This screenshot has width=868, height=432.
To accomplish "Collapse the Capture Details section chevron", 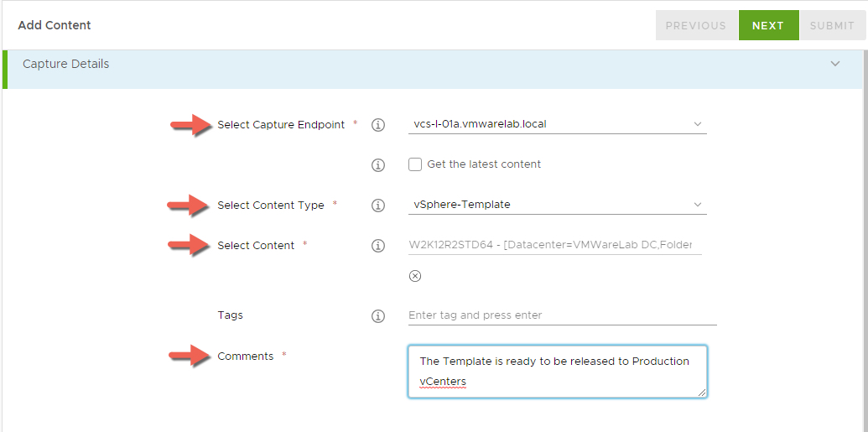I will [x=835, y=64].
